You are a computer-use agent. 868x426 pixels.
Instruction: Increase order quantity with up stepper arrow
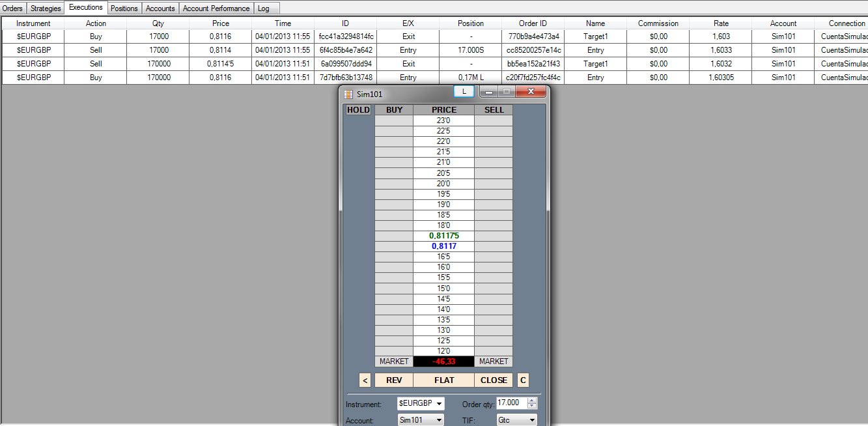pos(532,400)
